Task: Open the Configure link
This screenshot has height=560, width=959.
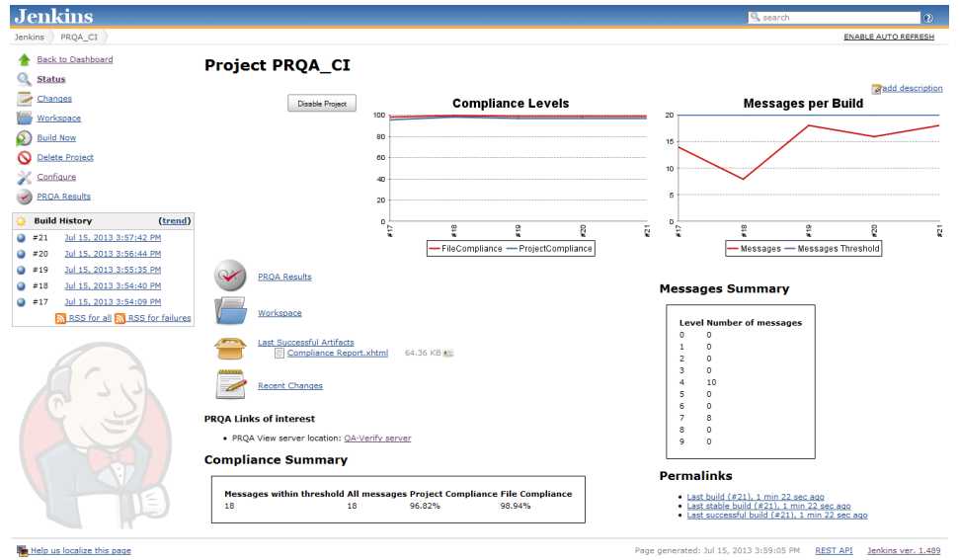Action: 56,177
